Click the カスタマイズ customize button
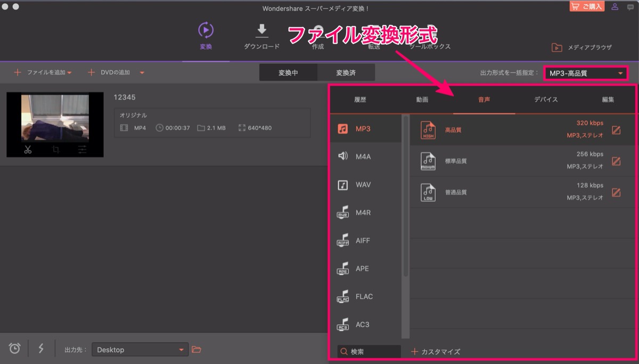This screenshot has width=639, height=364. click(x=436, y=352)
